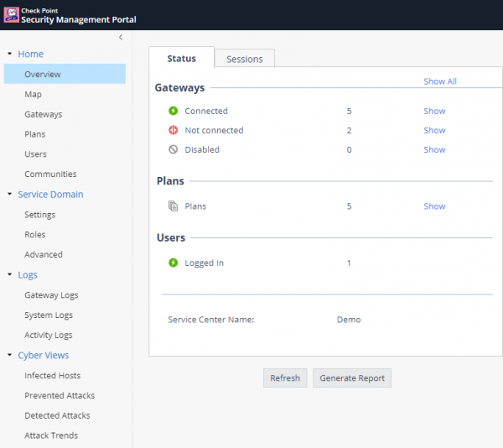
Task: Open the Map page in sidebar
Action: [33, 94]
